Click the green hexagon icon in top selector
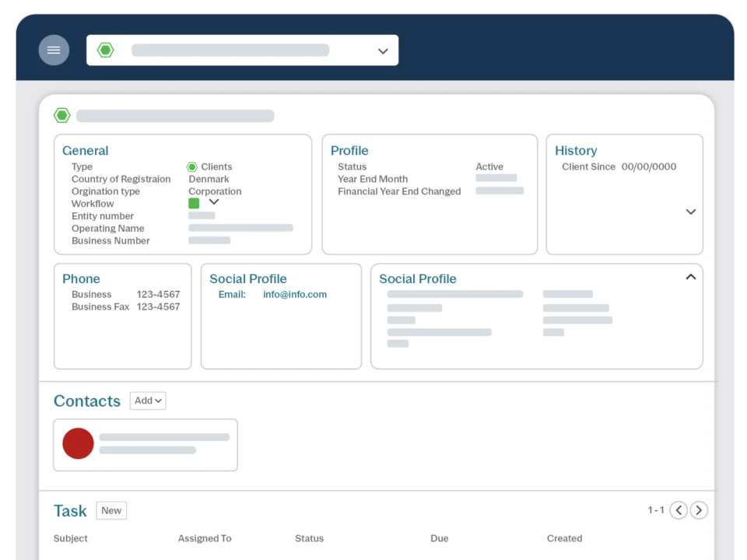The image size is (747, 560). click(x=106, y=51)
